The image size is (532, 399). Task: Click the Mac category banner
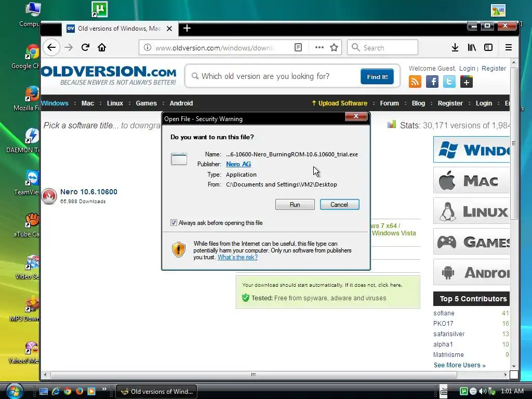click(471, 180)
